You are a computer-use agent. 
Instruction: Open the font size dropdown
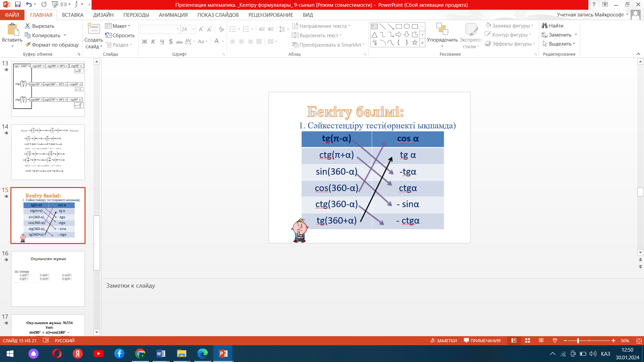(194, 29)
